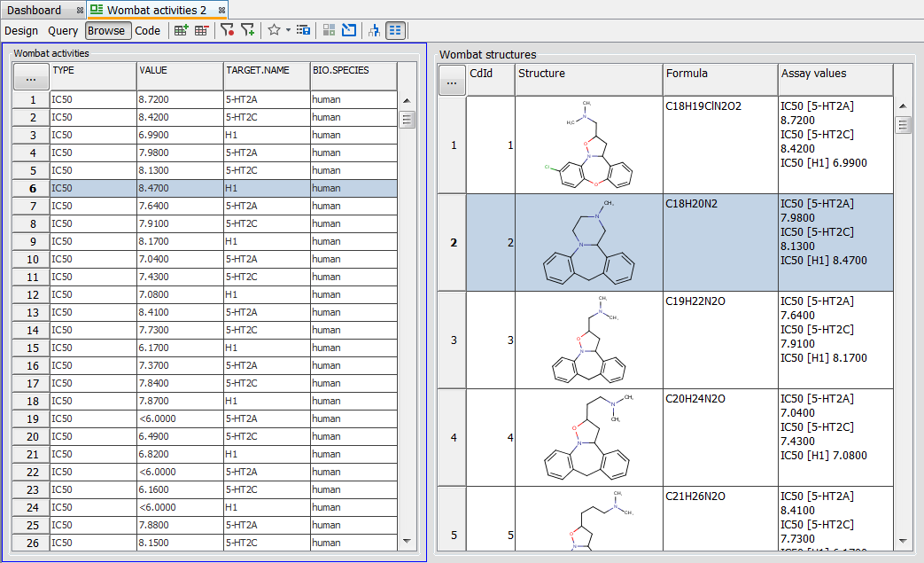924x563 pixels.
Task: Open Wombat activities column options '...' button
Action: pyautogui.click(x=31, y=78)
